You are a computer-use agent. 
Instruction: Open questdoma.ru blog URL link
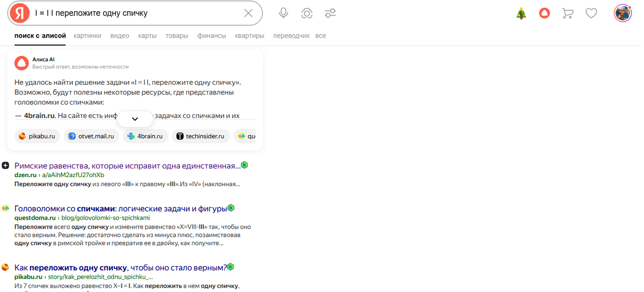(82, 218)
